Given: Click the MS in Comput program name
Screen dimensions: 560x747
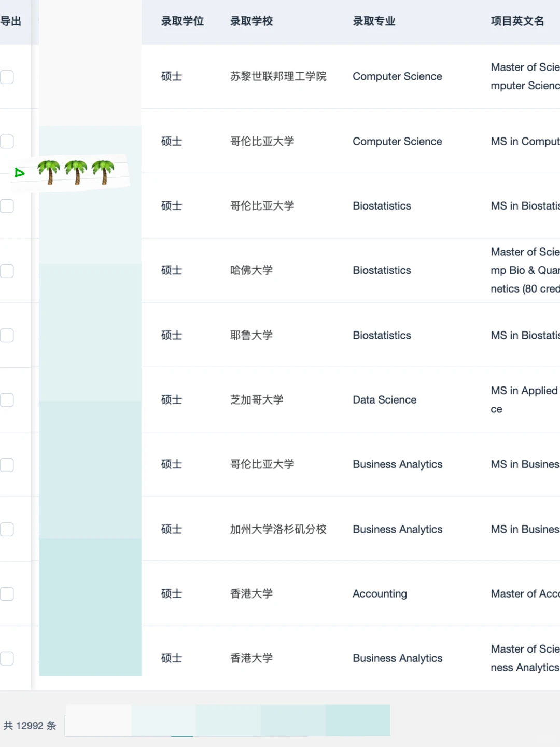Looking at the screenshot, I should click(525, 141).
